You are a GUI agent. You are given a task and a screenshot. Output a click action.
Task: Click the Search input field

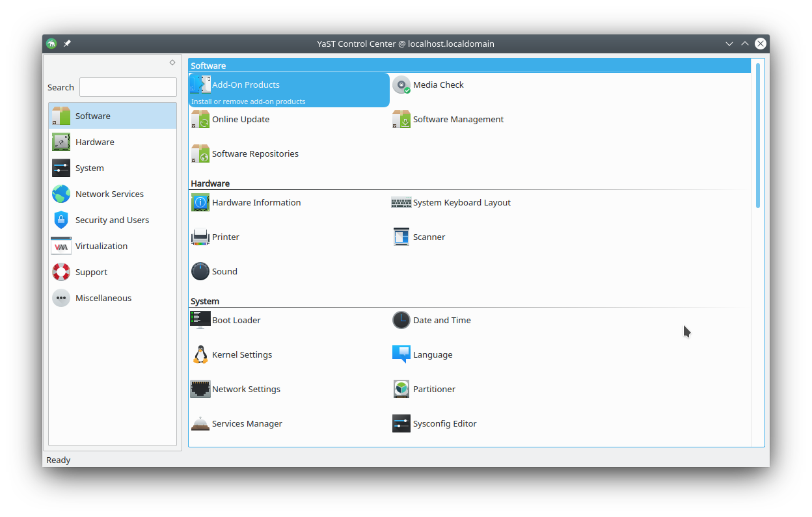coord(128,88)
